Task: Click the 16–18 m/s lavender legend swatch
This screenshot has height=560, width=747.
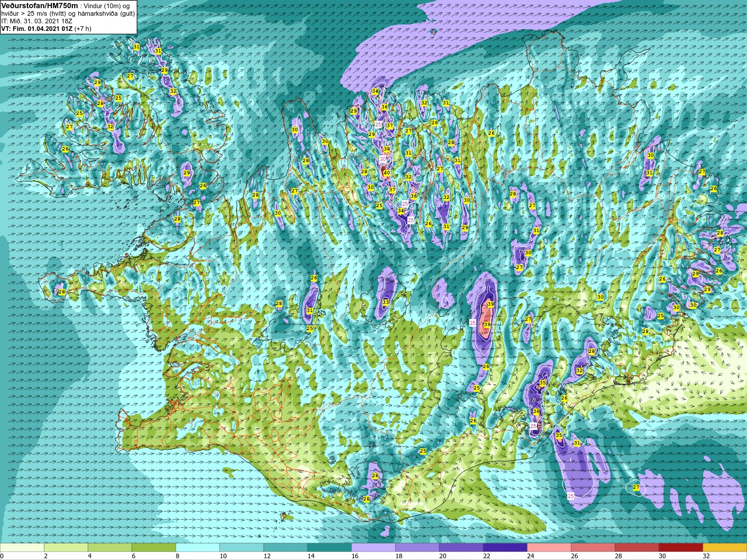Action: [x=373, y=548]
